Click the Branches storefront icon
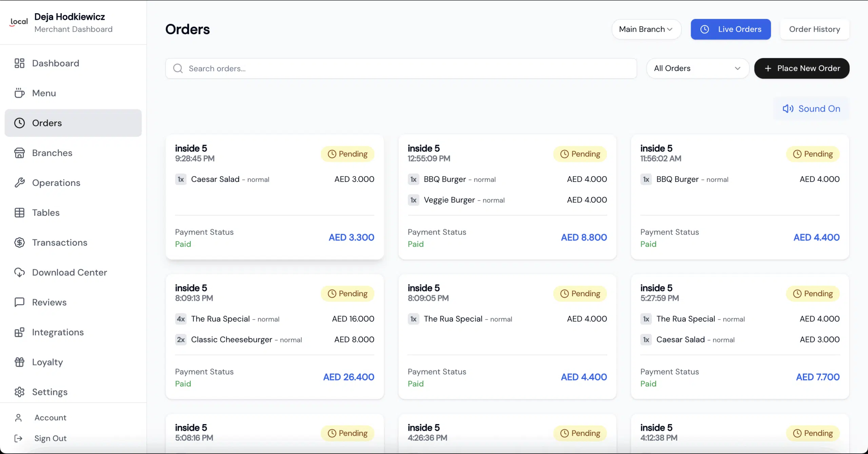 [19, 153]
